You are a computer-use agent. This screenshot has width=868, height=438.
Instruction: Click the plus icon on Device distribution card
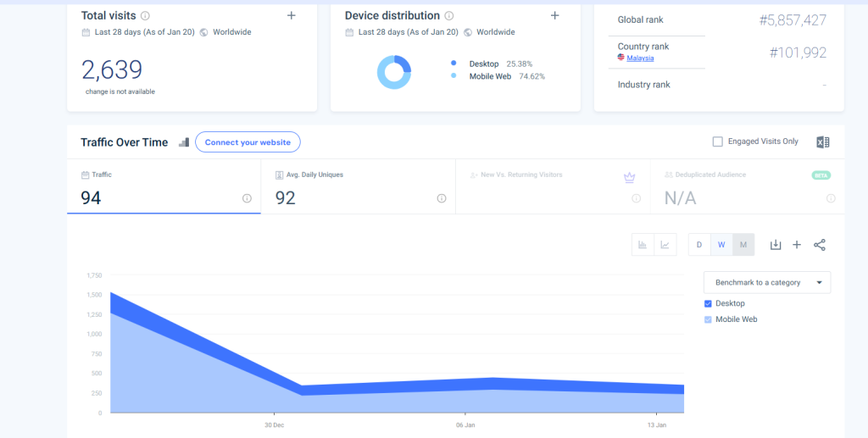tap(555, 15)
